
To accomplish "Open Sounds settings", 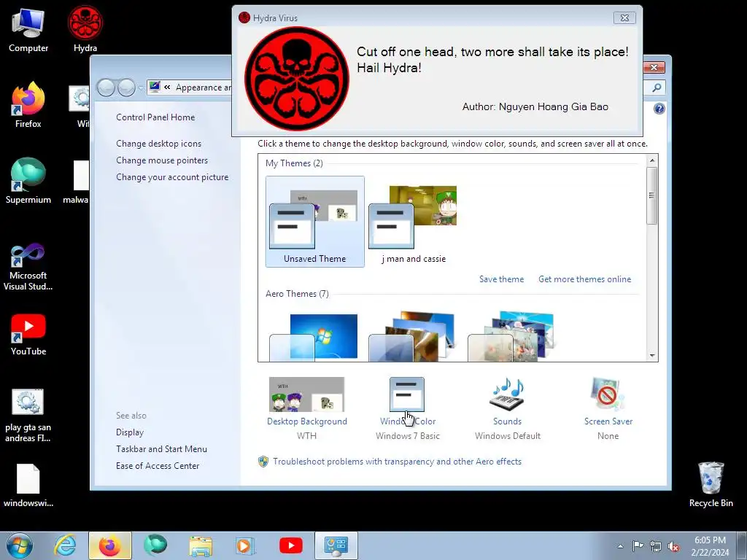I will point(508,408).
